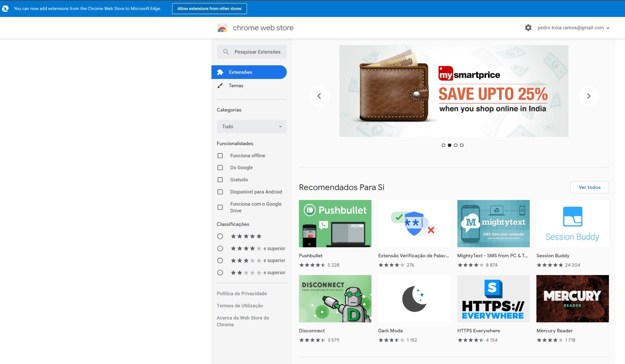This screenshot has width=625, height=364.
Task: Click the Session Buddy title text
Action: tap(552, 255)
